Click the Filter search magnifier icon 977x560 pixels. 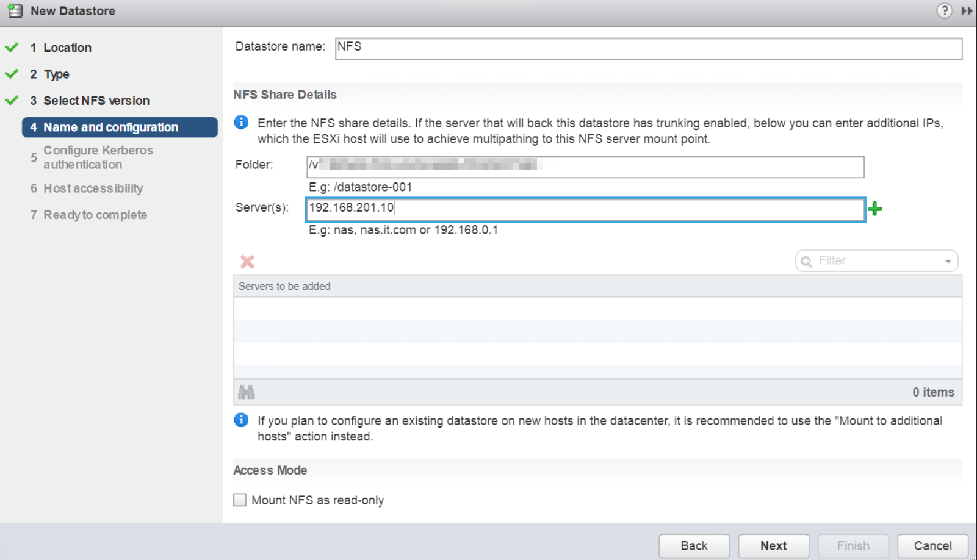(806, 261)
